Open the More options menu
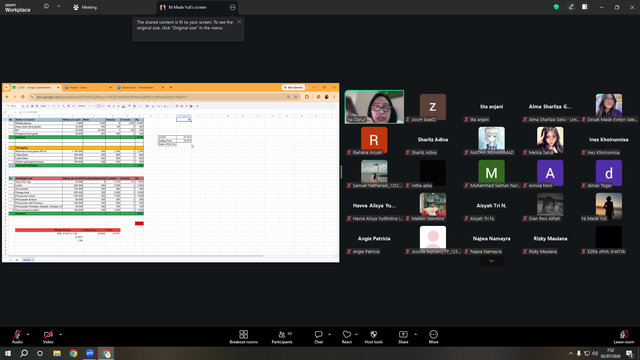Screen dimensions: 640x360 [433, 337]
